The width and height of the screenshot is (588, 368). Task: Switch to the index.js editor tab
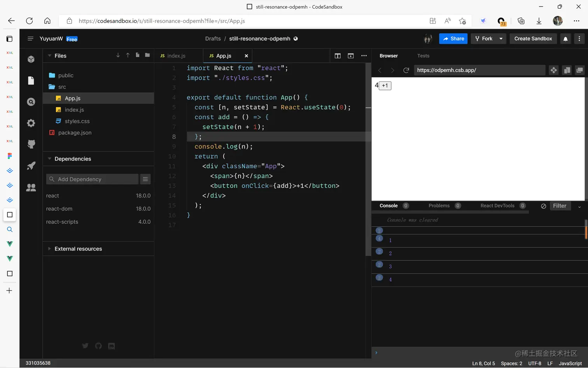[176, 56]
